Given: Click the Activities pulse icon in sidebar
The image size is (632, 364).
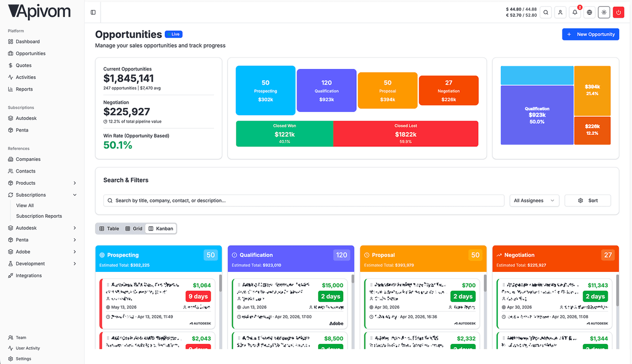Looking at the screenshot, I should (11, 77).
